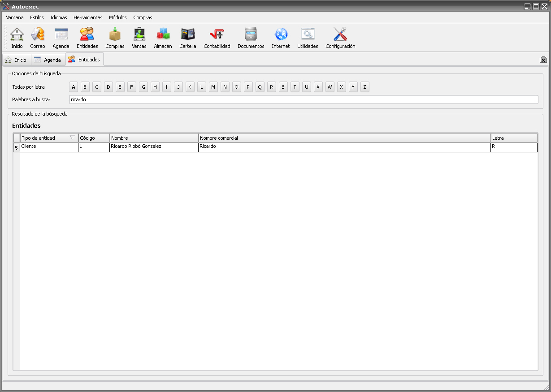Filter entities by letter E
The height and width of the screenshot is (392, 551).
(x=120, y=87)
